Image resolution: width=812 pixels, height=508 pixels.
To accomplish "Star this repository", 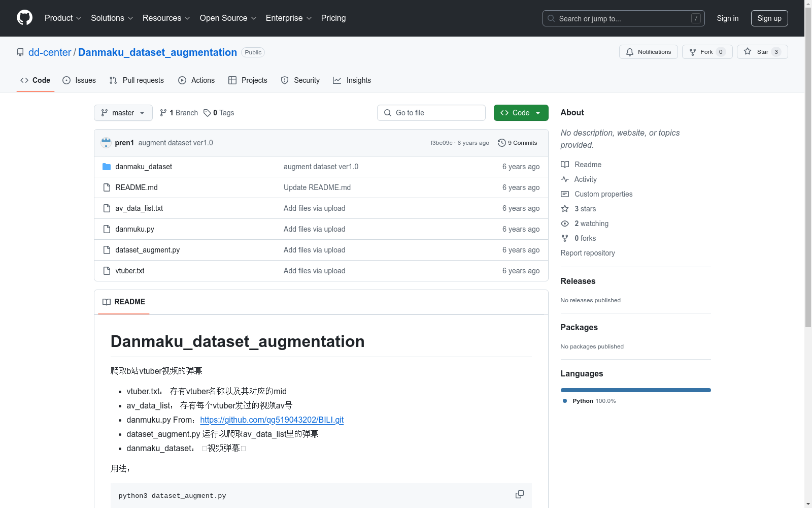I will 762,52.
